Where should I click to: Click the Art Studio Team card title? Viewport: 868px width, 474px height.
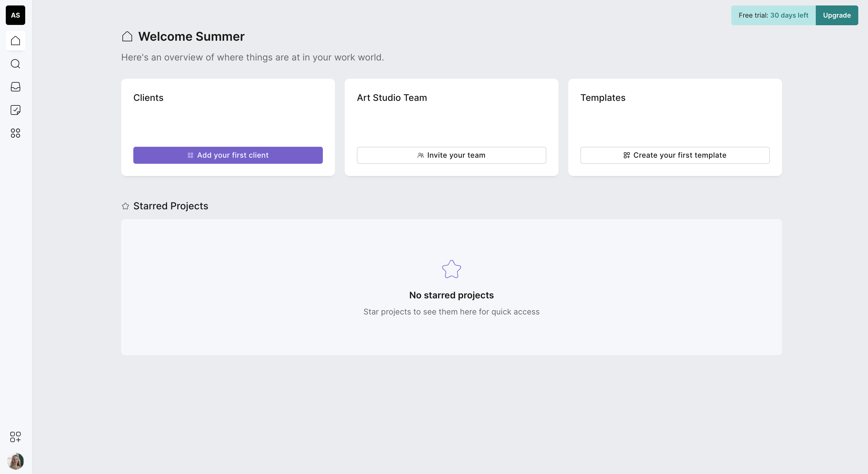pyautogui.click(x=391, y=98)
